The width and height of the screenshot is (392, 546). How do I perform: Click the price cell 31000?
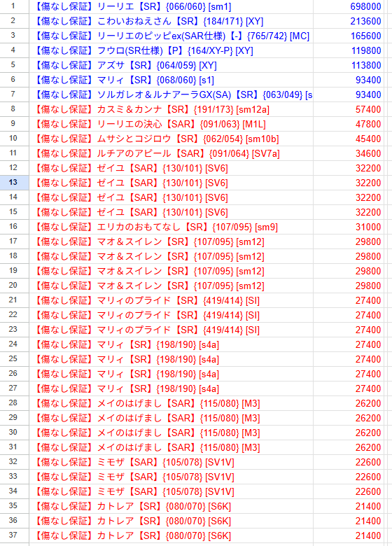coord(348,227)
